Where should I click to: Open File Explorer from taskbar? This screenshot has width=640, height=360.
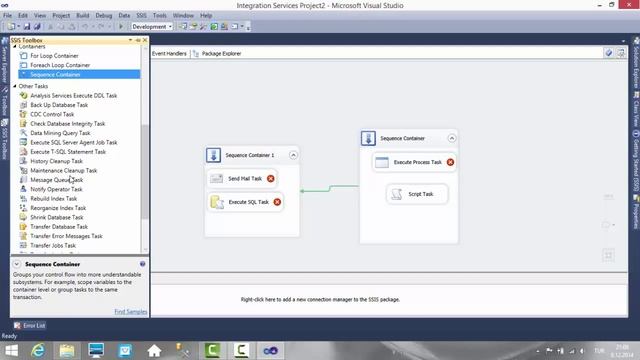[x=67, y=351]
